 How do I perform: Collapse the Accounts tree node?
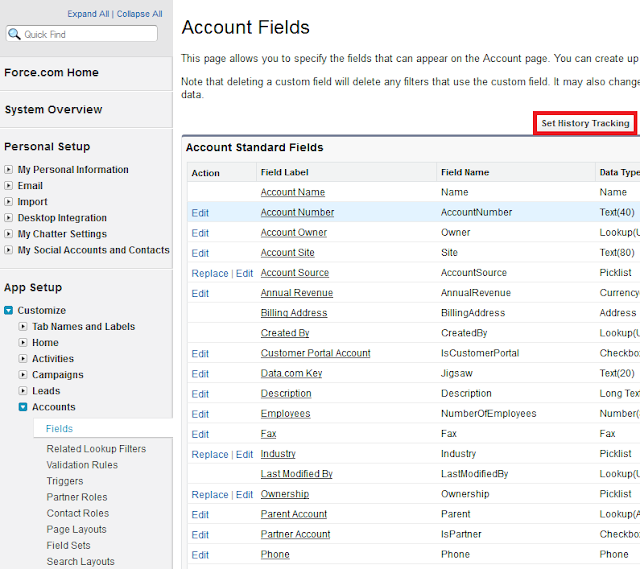click(23, 407)
